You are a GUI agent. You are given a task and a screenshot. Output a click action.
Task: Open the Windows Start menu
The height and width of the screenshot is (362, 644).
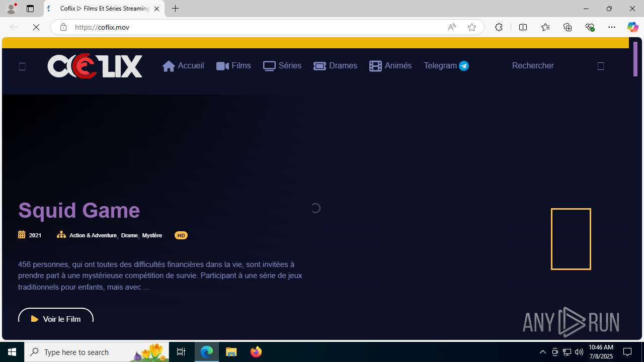coord(12,352)
